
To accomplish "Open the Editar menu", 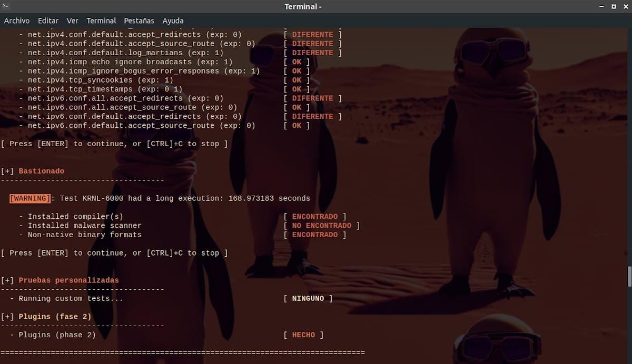I will click(x=48, y=21).
